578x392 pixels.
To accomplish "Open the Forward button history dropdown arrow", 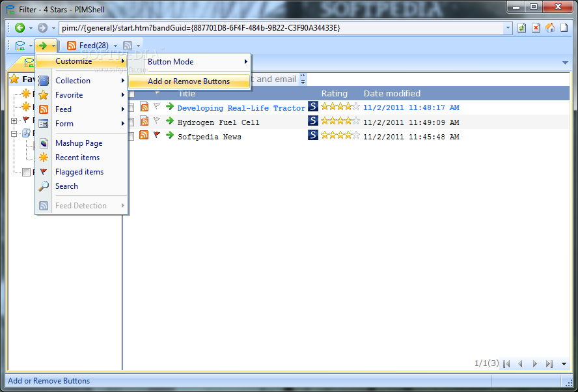I will click(x=53, y=28).
